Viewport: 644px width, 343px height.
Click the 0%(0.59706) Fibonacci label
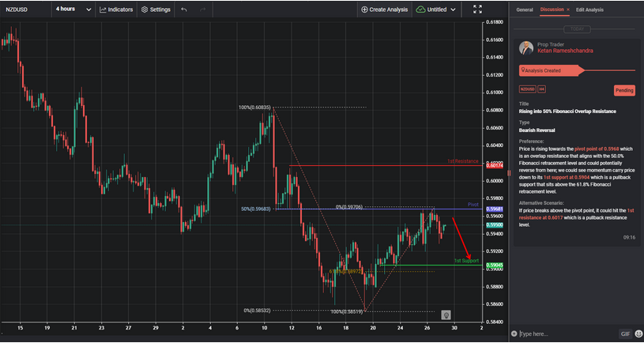click(349, 207)
